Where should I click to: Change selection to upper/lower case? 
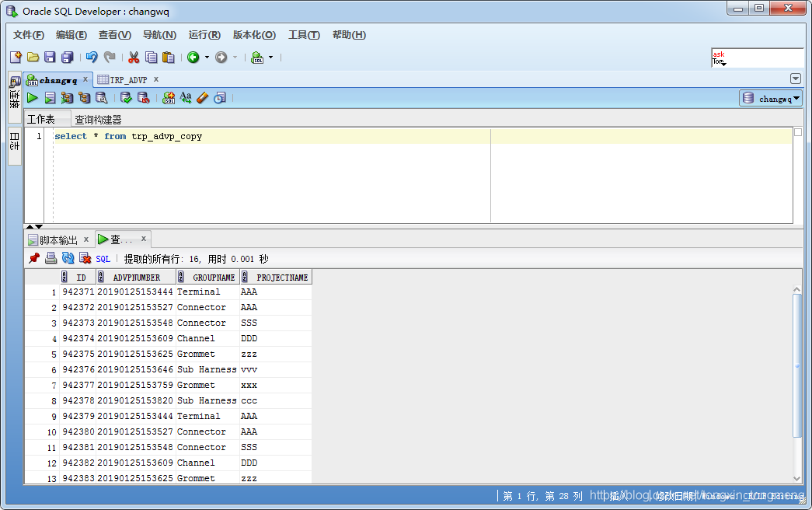coord(186,98)
